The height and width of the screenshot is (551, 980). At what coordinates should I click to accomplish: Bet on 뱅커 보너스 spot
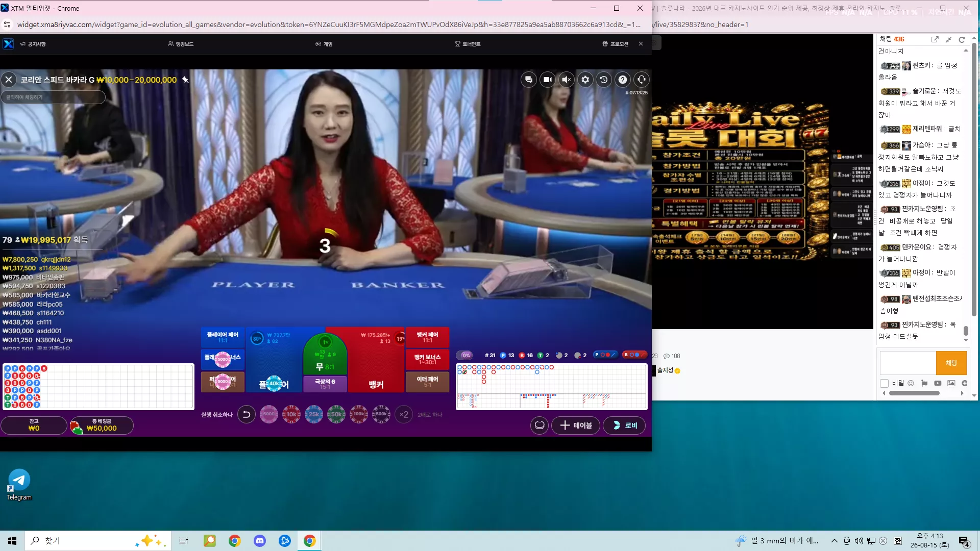click(x=427, y=359)
